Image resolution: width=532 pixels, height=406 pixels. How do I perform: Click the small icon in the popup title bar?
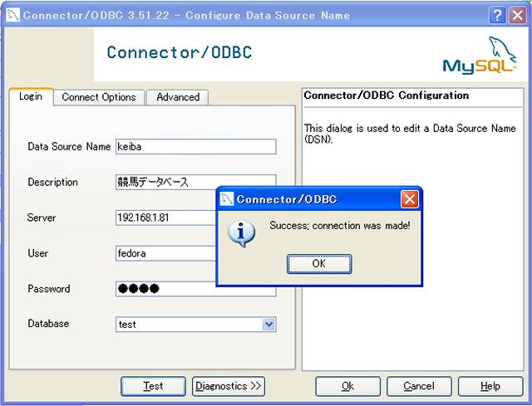pyautogui.click(x=227, y=199)
